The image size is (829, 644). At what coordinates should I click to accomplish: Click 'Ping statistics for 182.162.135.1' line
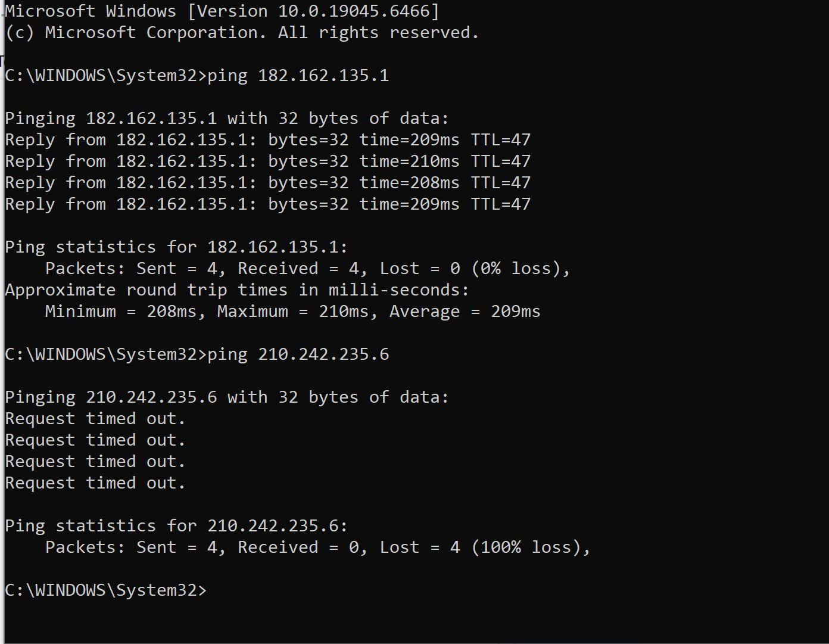click(176, 247)
